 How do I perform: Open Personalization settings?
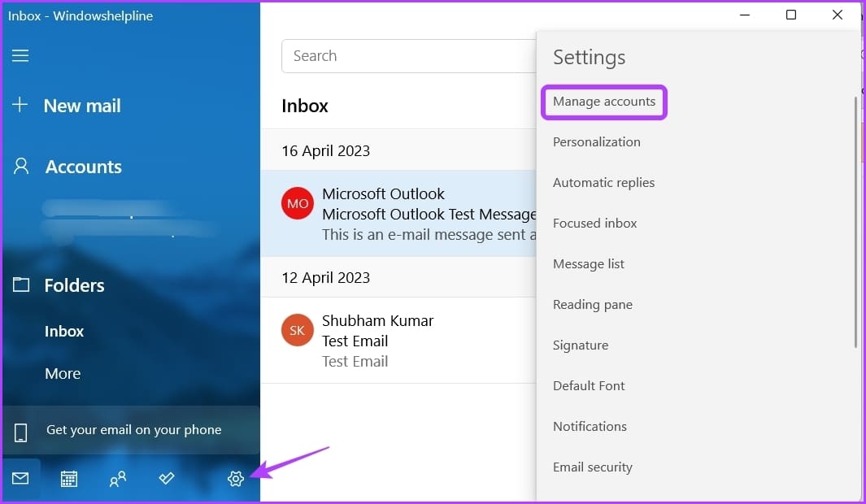point(597,142)
